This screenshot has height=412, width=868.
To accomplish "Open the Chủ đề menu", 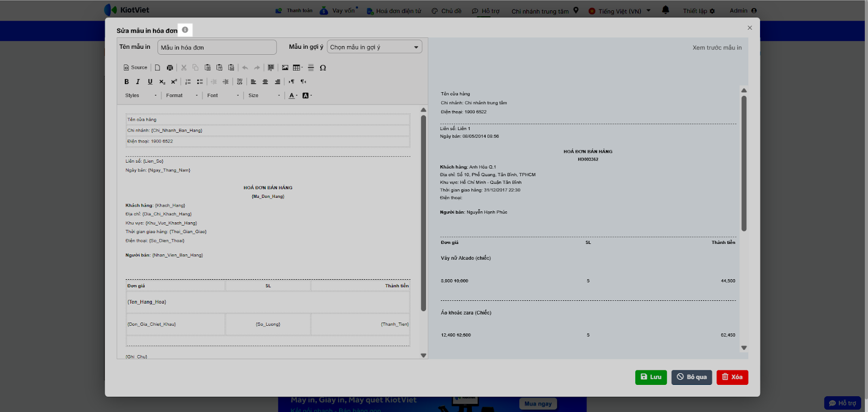I will pyautogui.click(x=446, y=11).
